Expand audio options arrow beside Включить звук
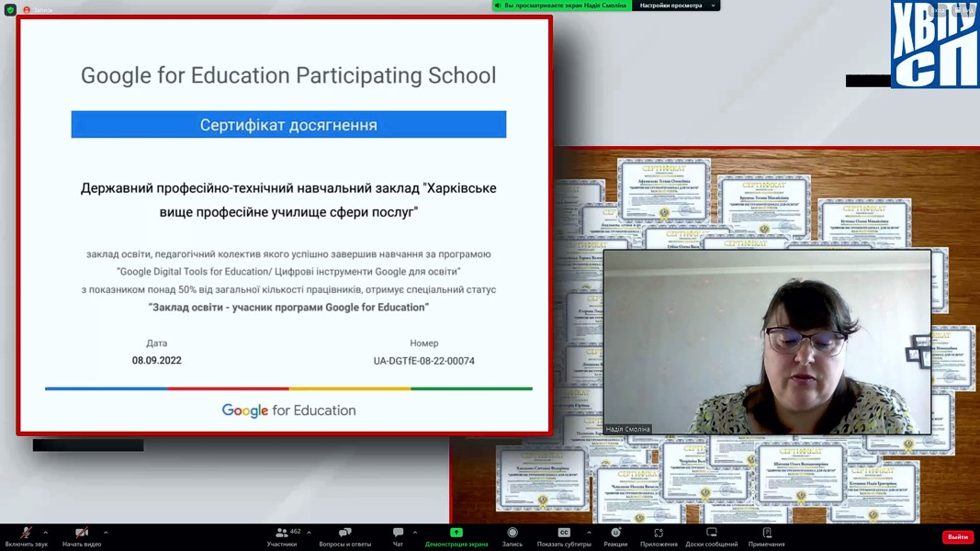 [46, 533]
